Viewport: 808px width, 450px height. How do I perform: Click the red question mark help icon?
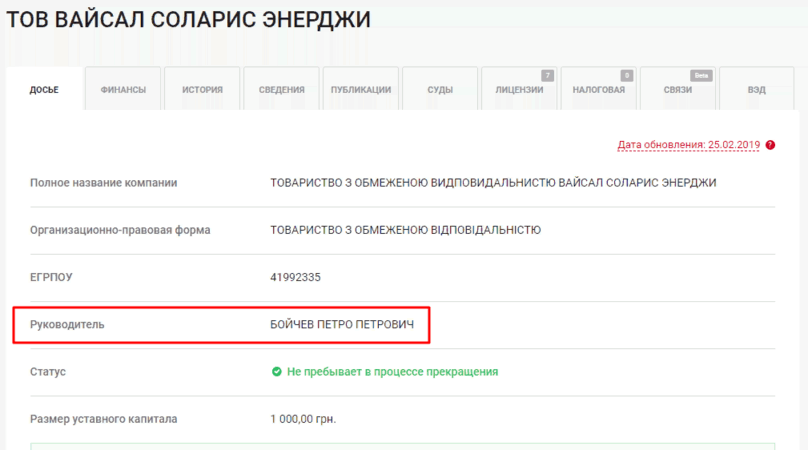pos(770,145)
